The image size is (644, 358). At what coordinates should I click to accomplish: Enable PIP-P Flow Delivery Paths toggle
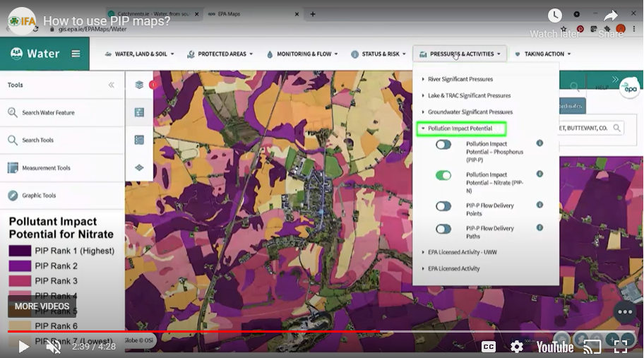click(x=443, y=229)
